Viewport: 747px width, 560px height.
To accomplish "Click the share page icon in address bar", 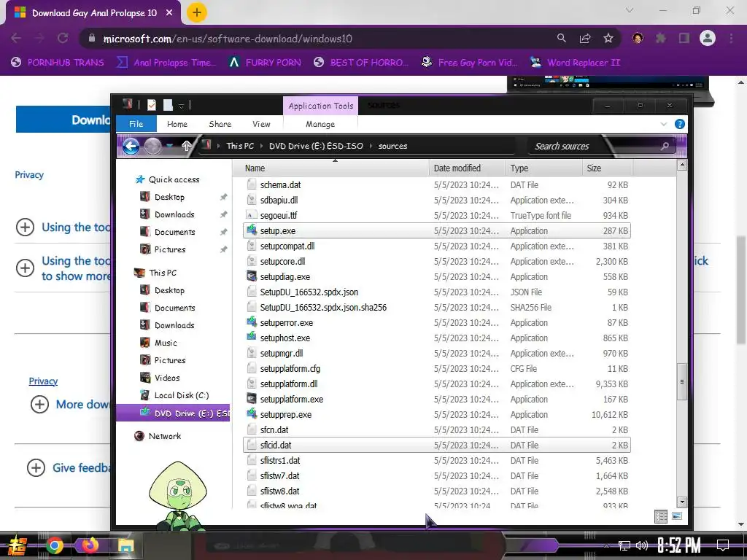I will click(585, 39).
